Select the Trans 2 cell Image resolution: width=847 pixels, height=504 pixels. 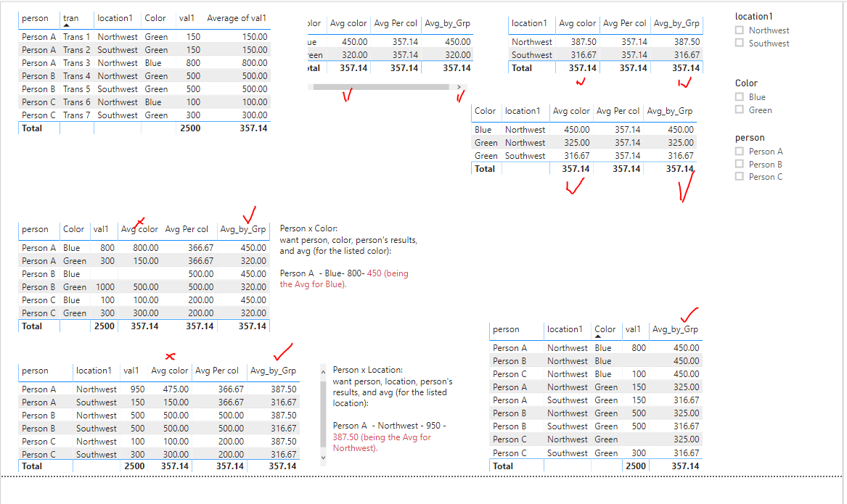click(x=76, y=49)
